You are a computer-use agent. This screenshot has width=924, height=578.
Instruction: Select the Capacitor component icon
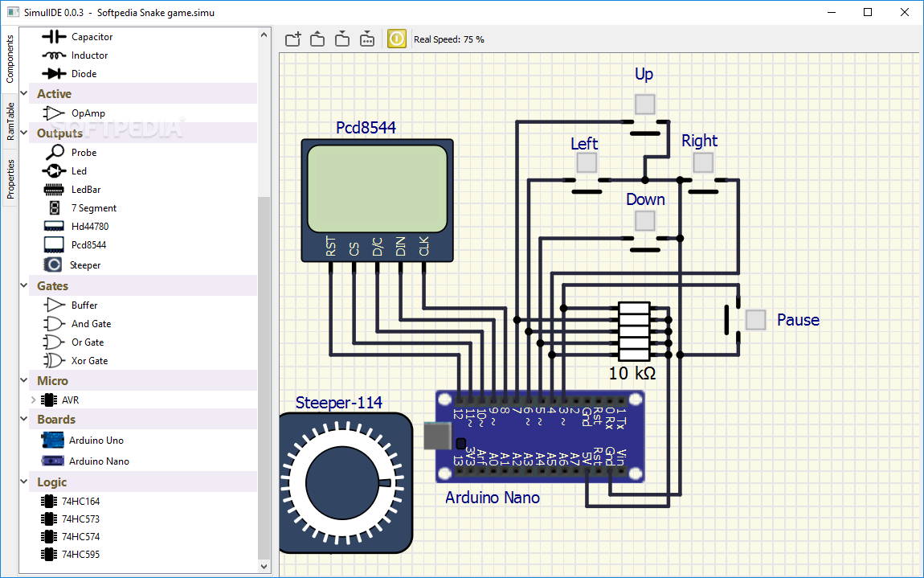pos(54,36)
